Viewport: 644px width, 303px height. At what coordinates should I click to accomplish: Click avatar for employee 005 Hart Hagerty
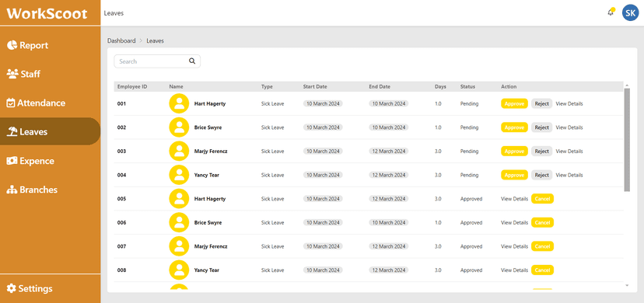(x=179, y=199)
